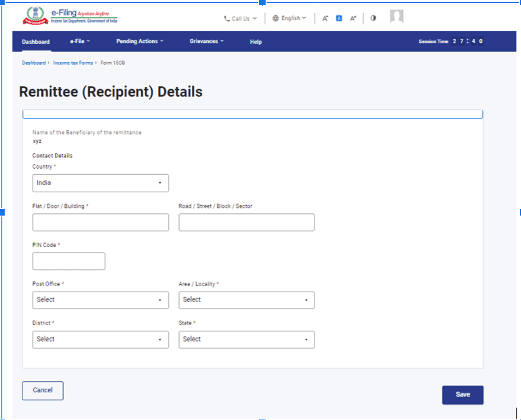Image resolution: width=521 pixels, height=420 pixels.
Task: Click the decrease font size icon
Action: coord(325,18)
